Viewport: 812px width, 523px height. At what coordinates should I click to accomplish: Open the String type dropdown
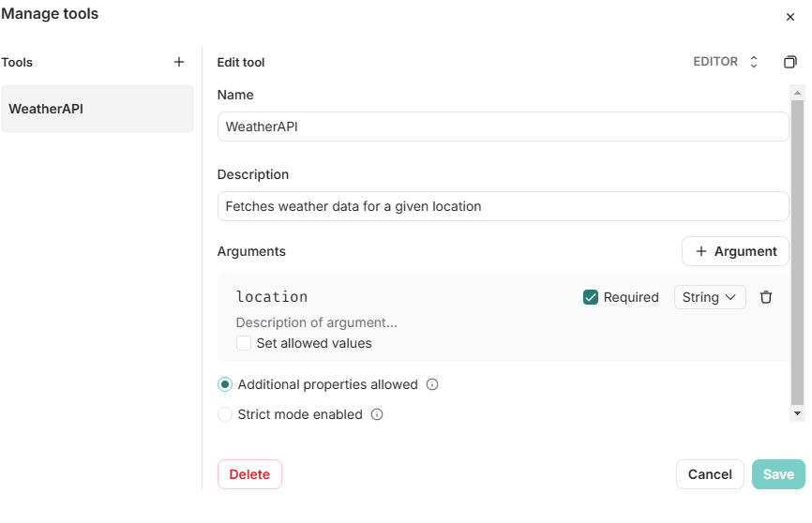(709, 297)
